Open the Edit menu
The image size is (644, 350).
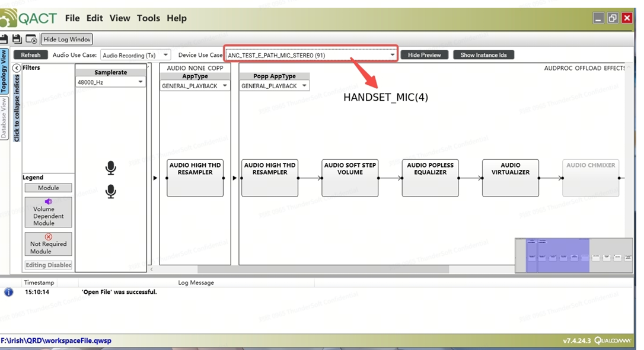pos(94,18)
